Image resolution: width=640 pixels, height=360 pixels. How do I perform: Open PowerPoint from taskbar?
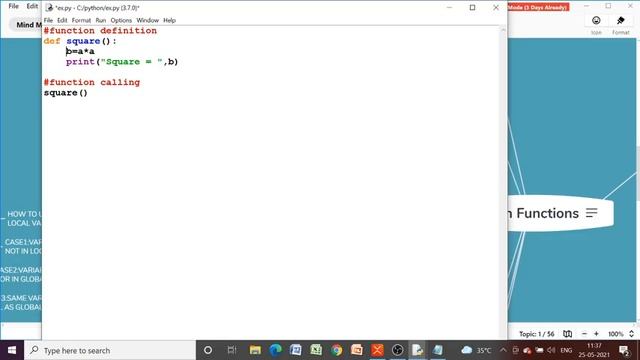click(357, 350)
